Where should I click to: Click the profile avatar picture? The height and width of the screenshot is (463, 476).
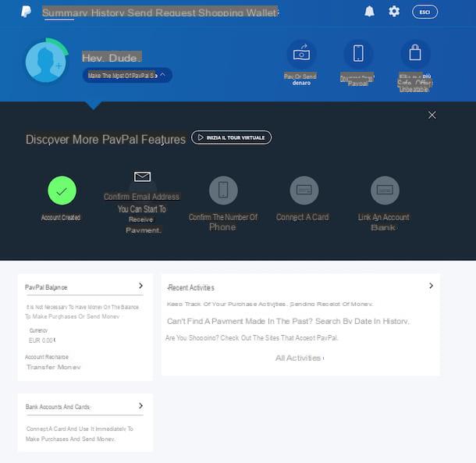tap(45, 62)
